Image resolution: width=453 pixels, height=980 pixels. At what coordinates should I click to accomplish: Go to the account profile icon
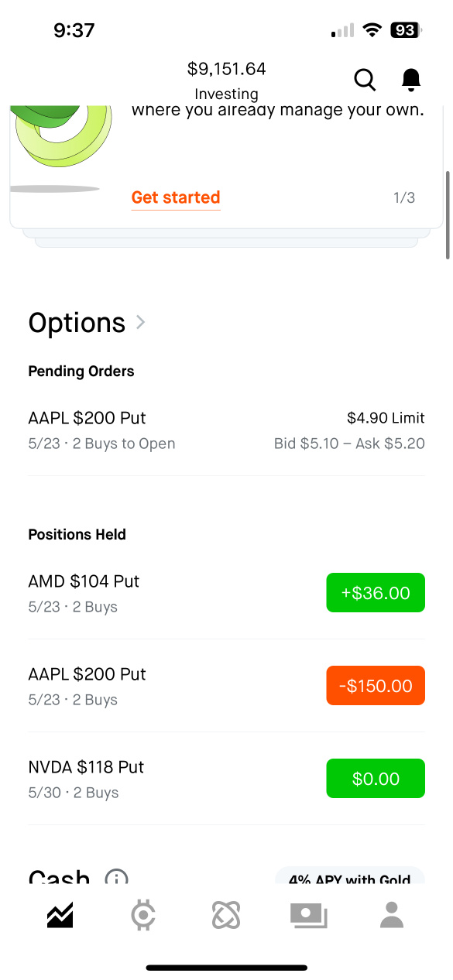point(393,915)
